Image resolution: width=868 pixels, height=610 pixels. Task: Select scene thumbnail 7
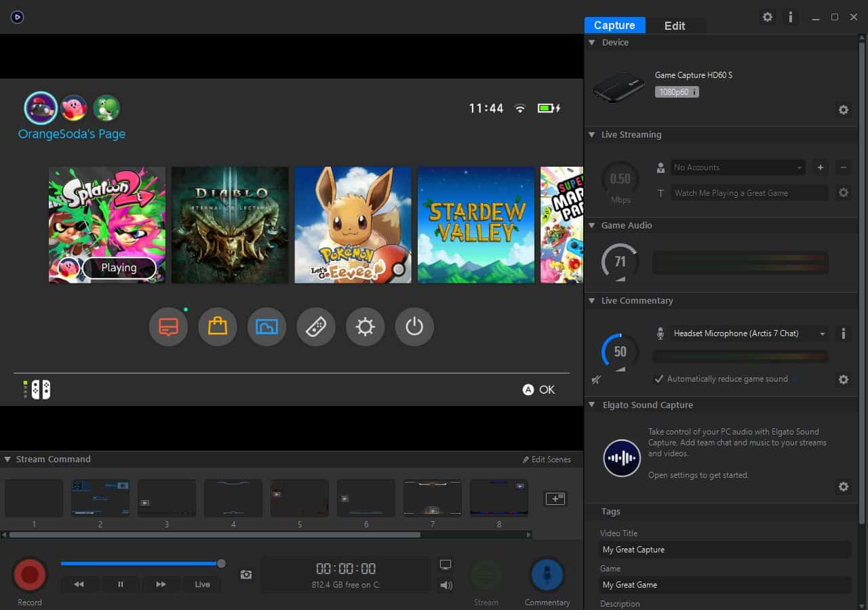tap(433, 498)
